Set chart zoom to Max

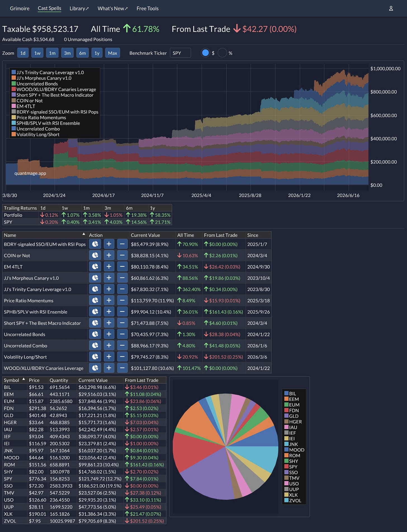coord(113,53)
